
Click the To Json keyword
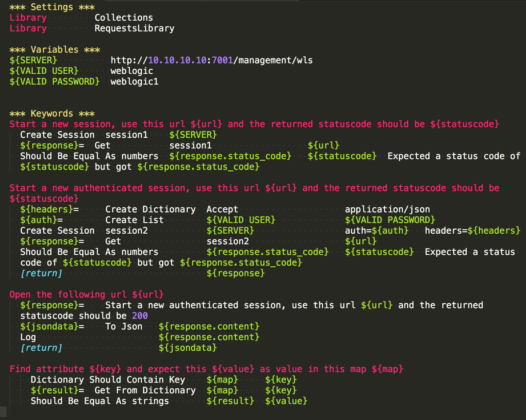click(x=124, y=326)
